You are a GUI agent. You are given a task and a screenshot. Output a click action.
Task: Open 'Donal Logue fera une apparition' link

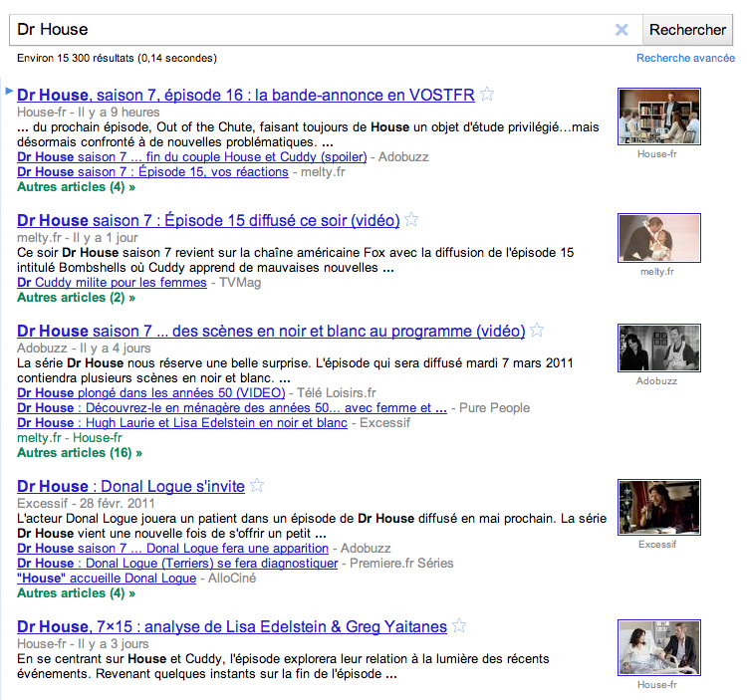pos(173,549)
